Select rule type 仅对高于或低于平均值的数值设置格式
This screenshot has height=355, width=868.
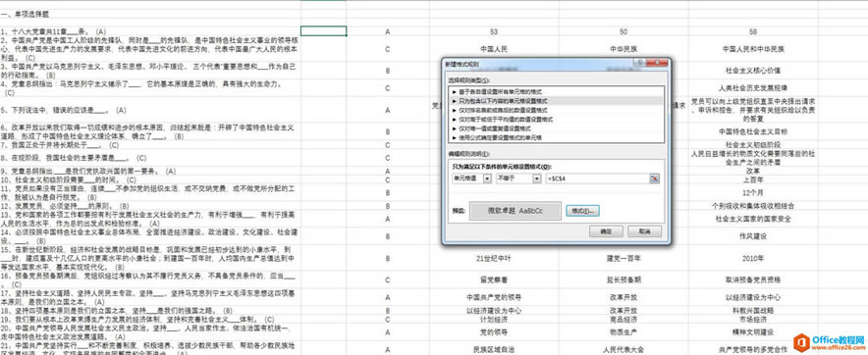(x=557, y=119)
